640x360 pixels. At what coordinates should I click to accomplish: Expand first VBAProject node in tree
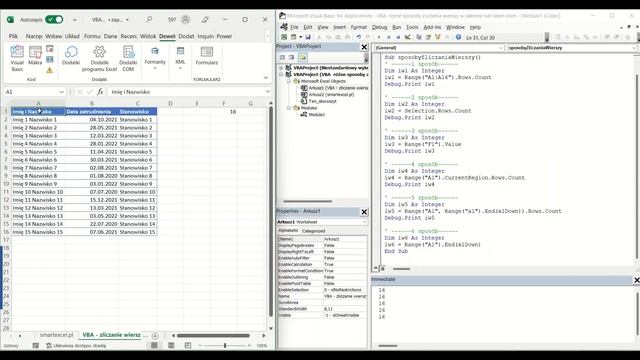coord(281,68)
